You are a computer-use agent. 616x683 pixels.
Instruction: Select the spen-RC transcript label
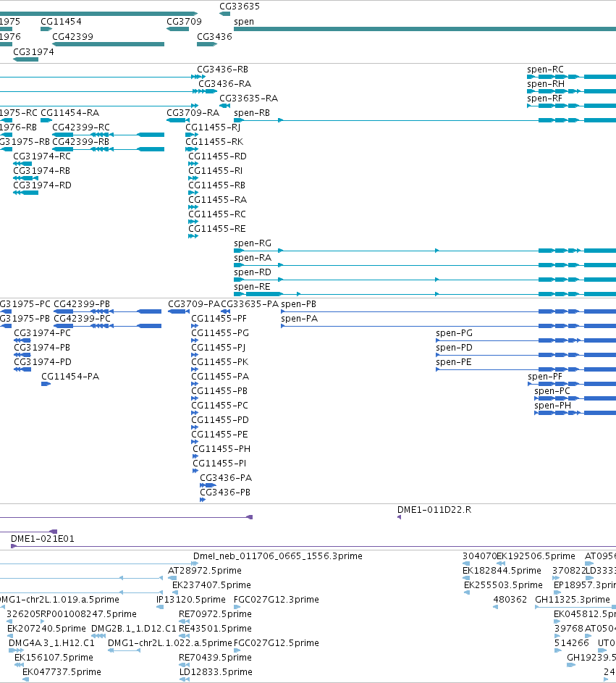(546, 70)
